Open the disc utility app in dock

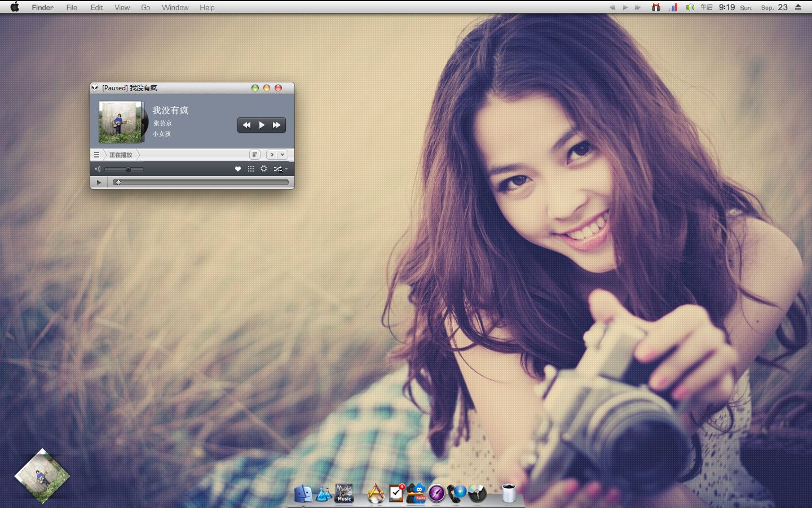pos(477,493)
